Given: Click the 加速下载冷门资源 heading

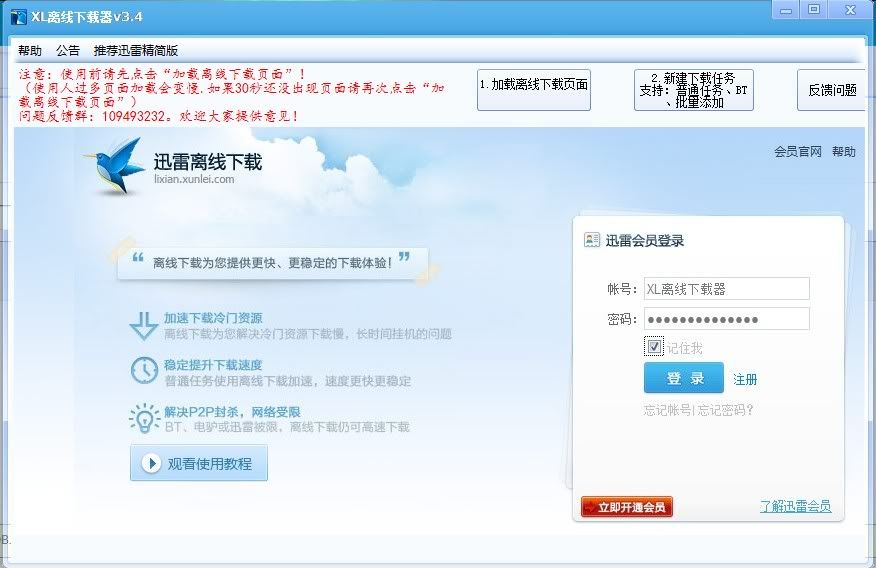Looking at the screenshot, I should (213, 318).
